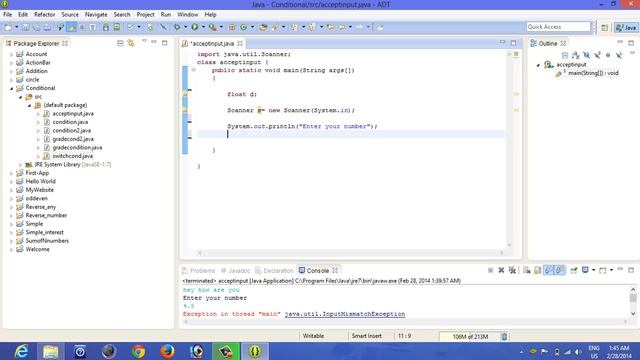This screenshot has height=360, width=640.
Task: Clear the Console output
Action: pos(527,270)
